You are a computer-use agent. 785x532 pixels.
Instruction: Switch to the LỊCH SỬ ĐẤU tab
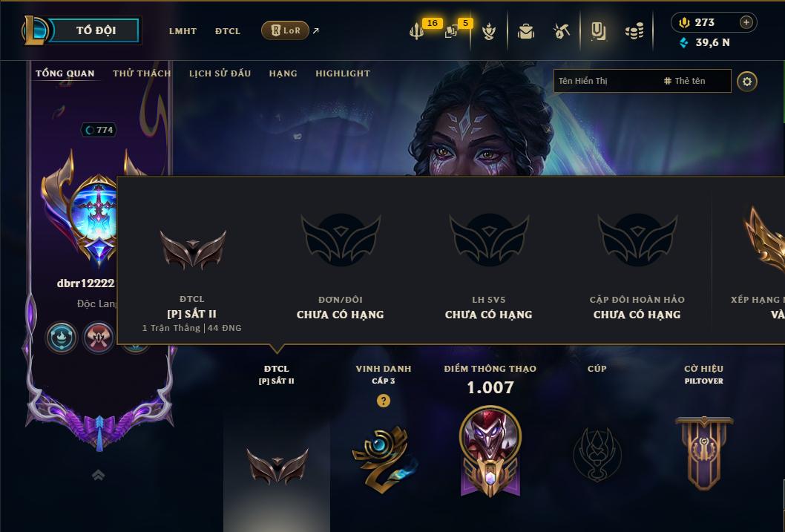pyautogui.click(x=220, y=73)
